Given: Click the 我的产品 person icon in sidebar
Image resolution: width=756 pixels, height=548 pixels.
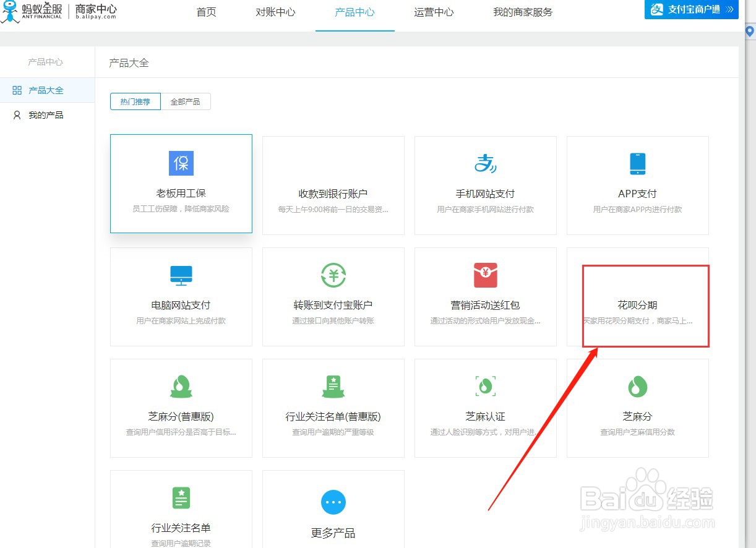Looking at the screenshot, I should click(x=17, y=115).
